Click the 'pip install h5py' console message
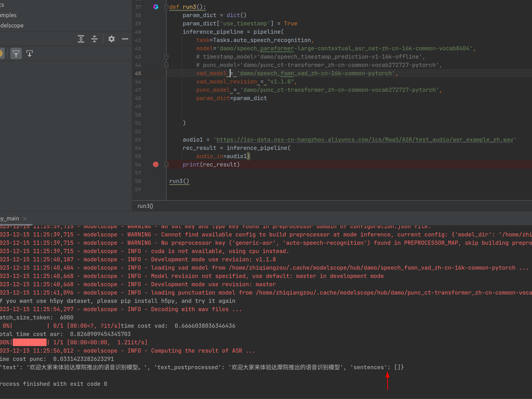This screenshot has width=532, height=399. (118, 301)
